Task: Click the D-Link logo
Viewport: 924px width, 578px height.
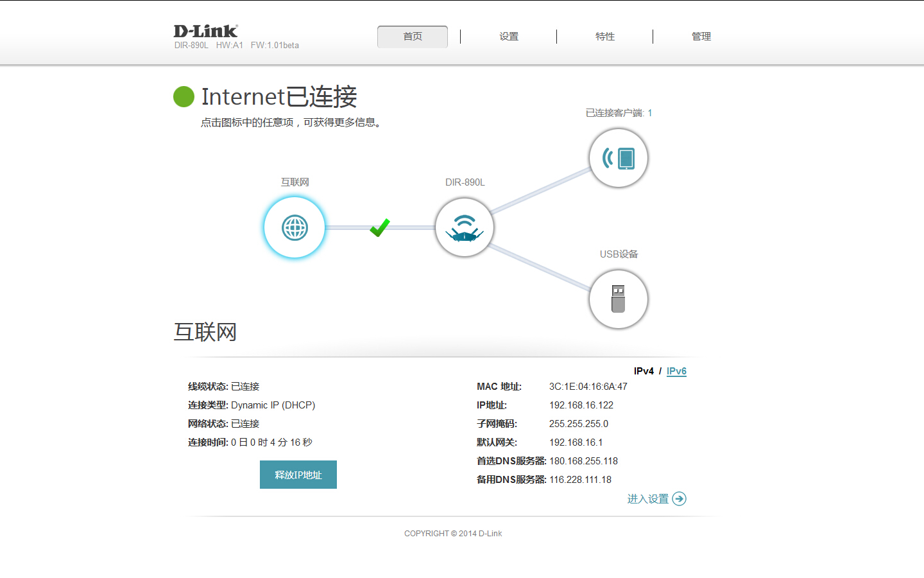Action: (x=205, y=31)
